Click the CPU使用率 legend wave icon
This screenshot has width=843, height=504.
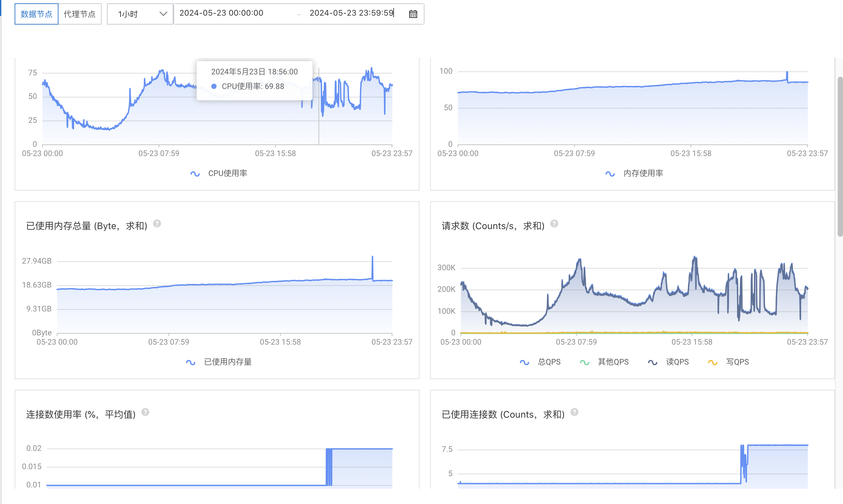click(195, 174)
